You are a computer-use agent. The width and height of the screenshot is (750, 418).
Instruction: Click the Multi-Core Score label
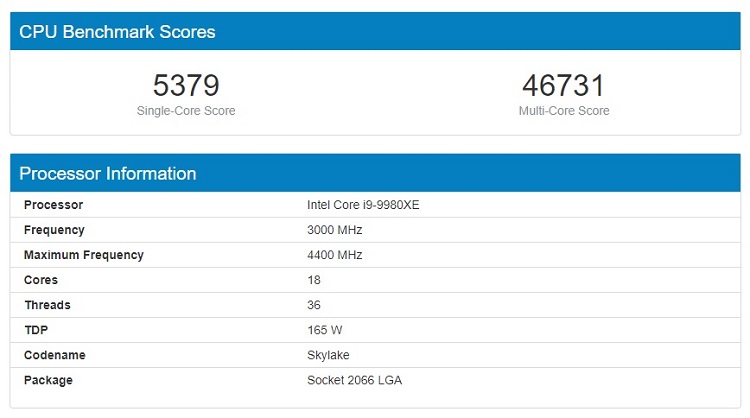coord(563,111)
